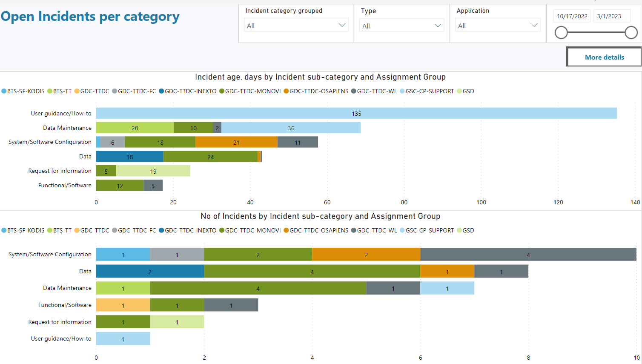Click GDC-TTDC-MONOVI legend in bottom chart
Viewport: 642px width, 364px height.
point(250,230)
